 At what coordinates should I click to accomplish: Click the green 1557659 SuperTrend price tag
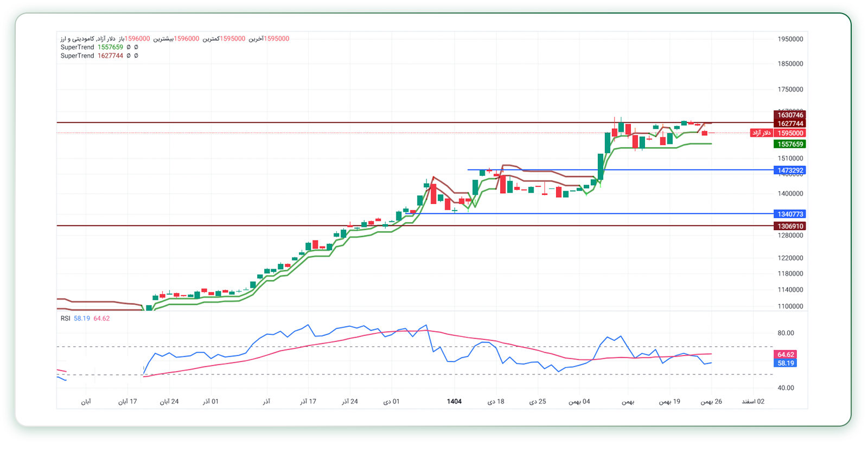[x=789, y=144]
